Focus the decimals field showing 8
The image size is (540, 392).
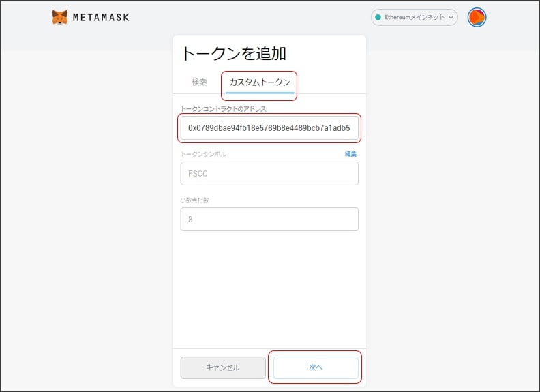pos(269,220)
